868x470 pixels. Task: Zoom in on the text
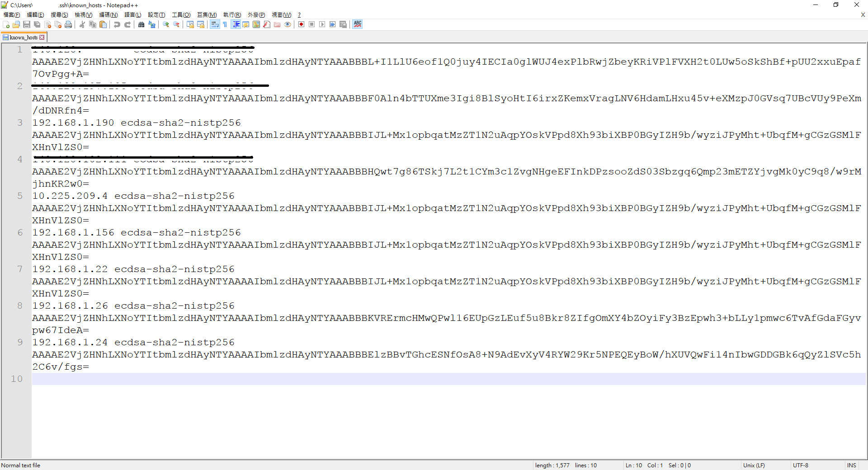pyautogui.click(x=165, y=24)
